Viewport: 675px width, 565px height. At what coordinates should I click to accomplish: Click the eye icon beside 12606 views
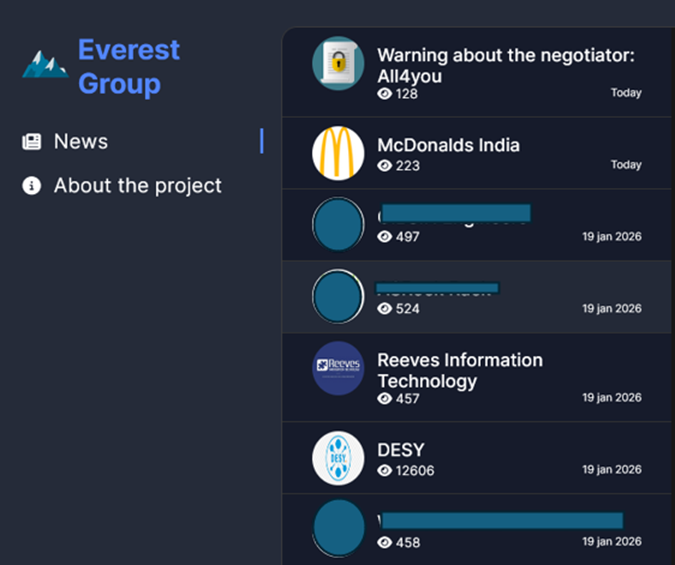[x=385, y=470]
